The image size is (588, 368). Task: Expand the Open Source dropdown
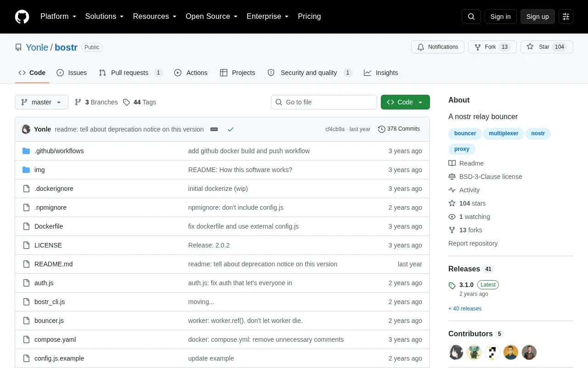point(212,17)
